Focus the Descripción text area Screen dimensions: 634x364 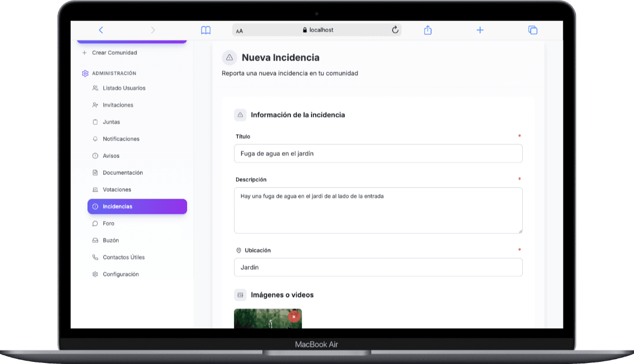(x=378, y=210)
